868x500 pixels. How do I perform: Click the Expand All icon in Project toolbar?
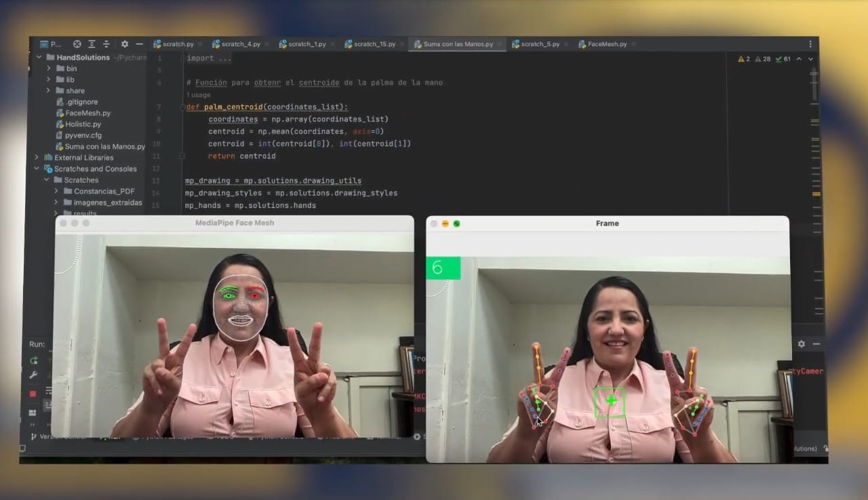click(92, 44)
